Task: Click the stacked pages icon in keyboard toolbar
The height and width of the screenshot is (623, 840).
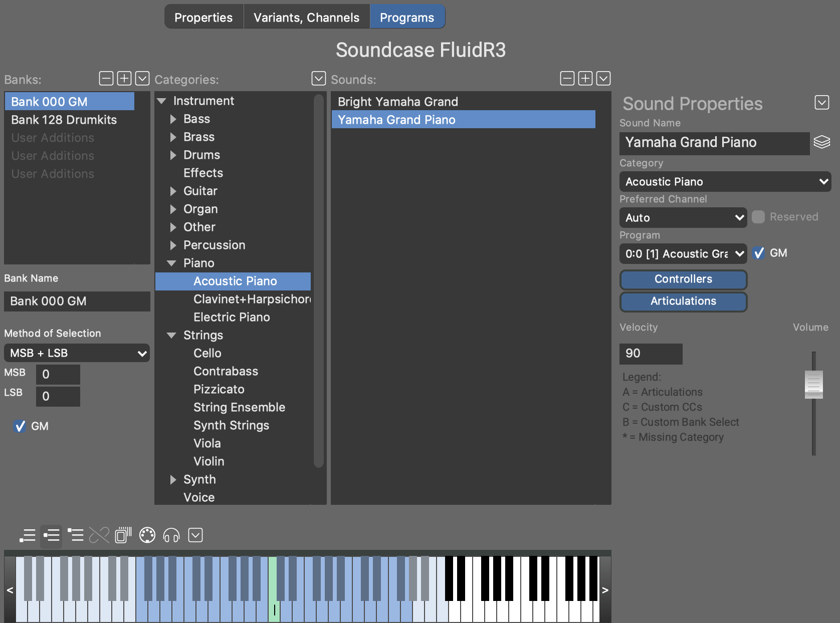Action: pos(123,535)
